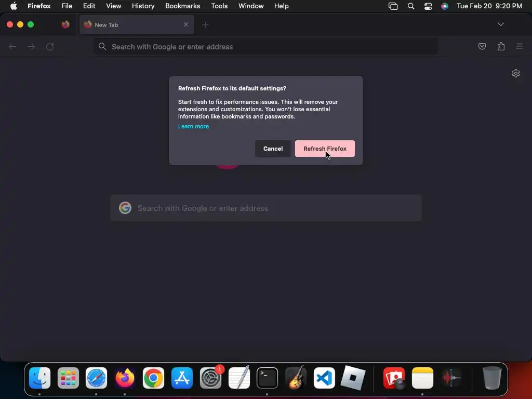Open the View menu
532x399 pixels.
pyautogui.click(x=114, y=6)
